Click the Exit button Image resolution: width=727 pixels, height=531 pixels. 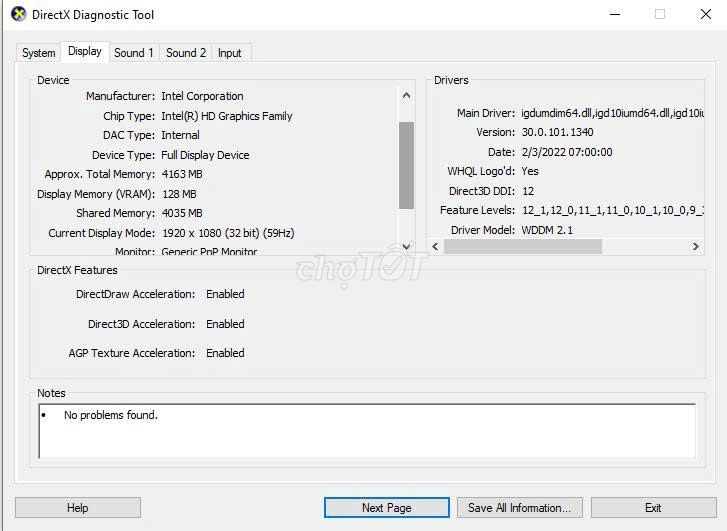click(653, 508)
